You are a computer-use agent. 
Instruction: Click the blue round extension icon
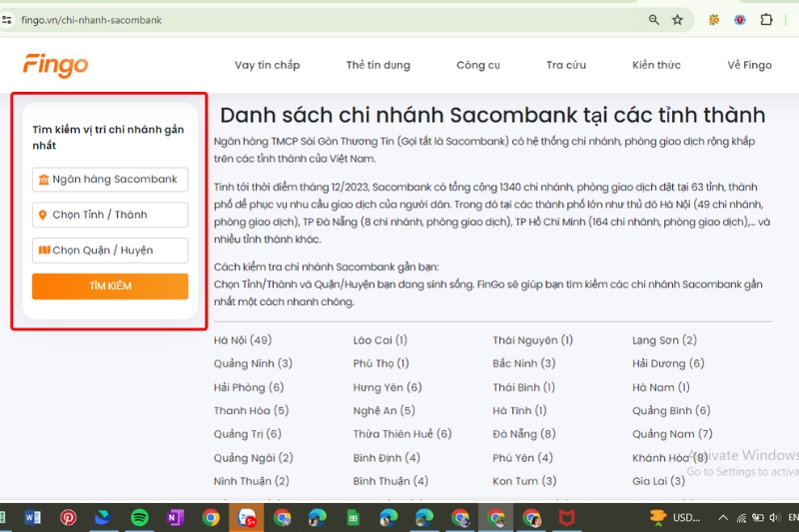point(740,20)
